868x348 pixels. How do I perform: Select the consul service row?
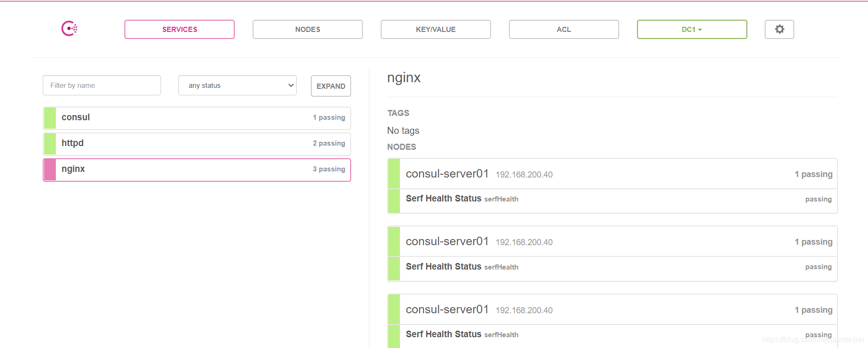point(197,118)
